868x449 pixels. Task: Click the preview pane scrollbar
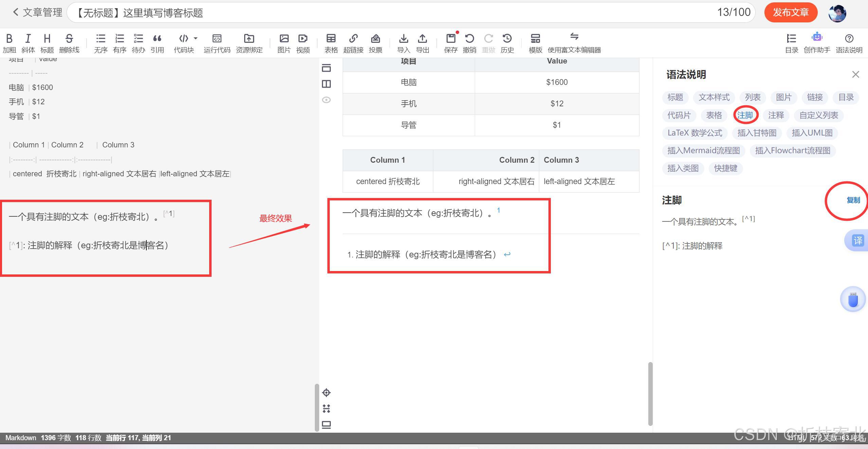pos(650,394)
